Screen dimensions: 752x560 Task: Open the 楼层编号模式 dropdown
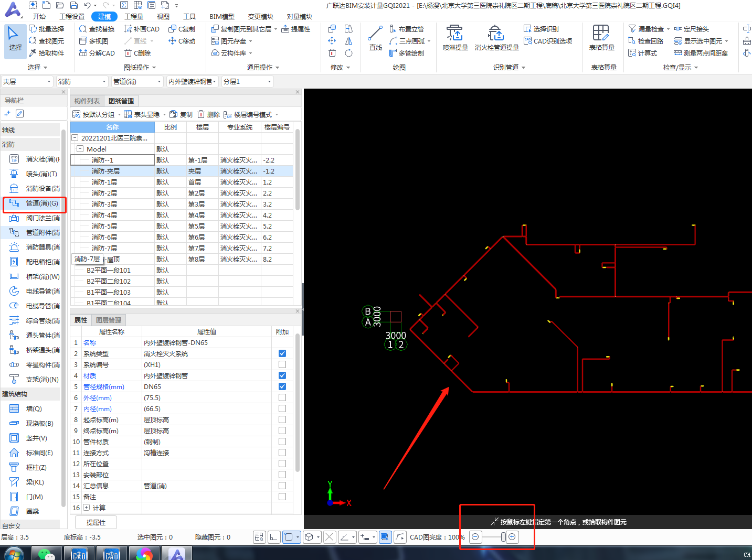tap(251, 114)
